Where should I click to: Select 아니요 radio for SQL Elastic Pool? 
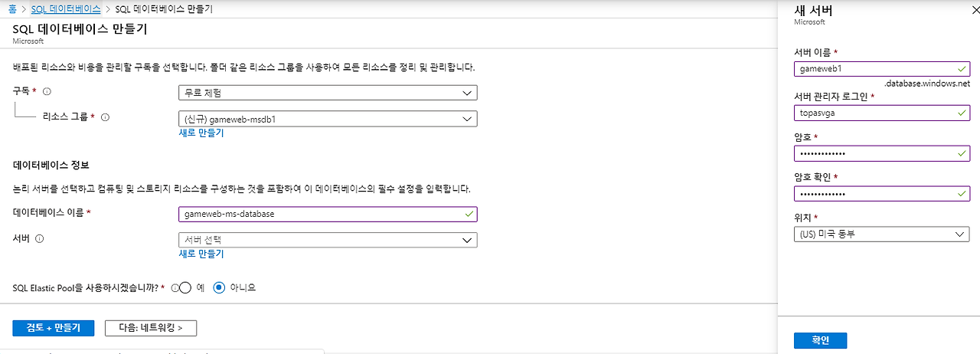219,288
